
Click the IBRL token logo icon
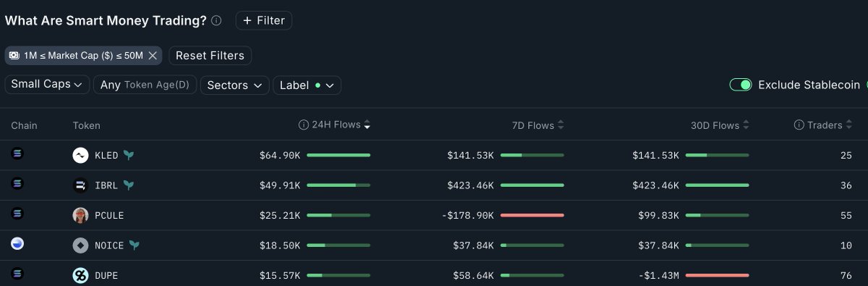(x=80, y=185)
